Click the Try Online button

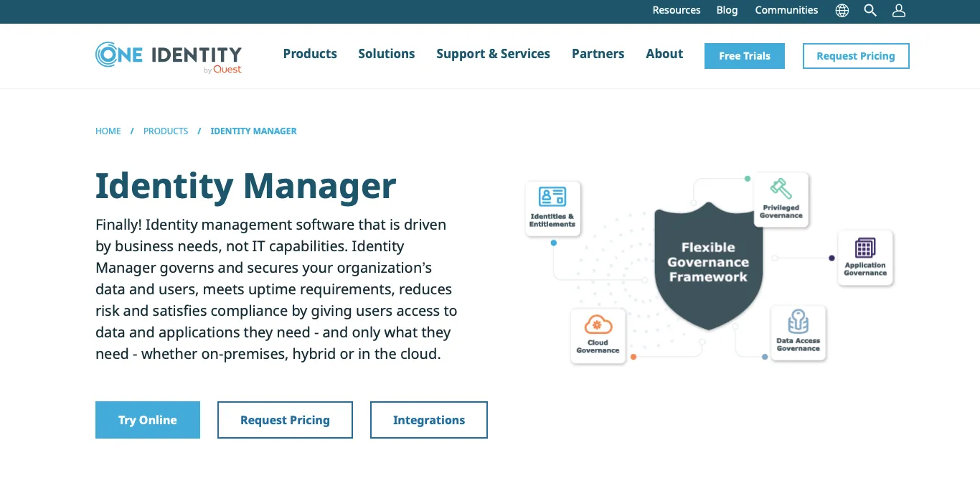(148, 420)
